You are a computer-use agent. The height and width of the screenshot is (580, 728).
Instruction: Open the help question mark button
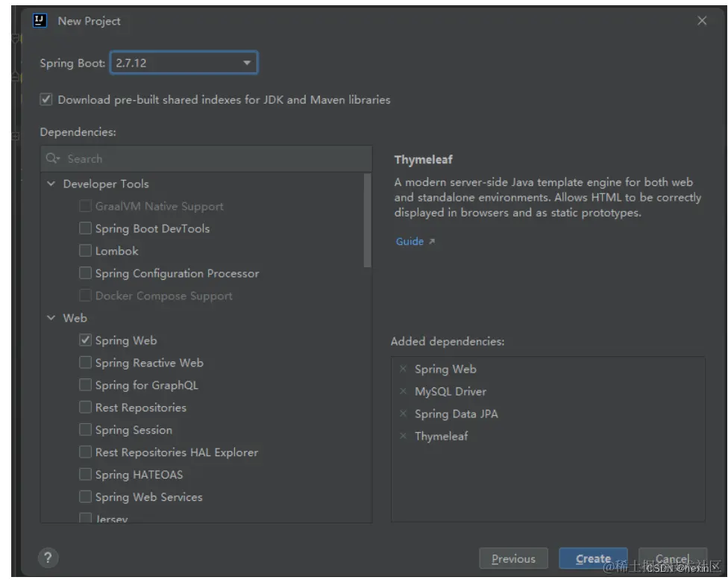[x=48, y=557]
